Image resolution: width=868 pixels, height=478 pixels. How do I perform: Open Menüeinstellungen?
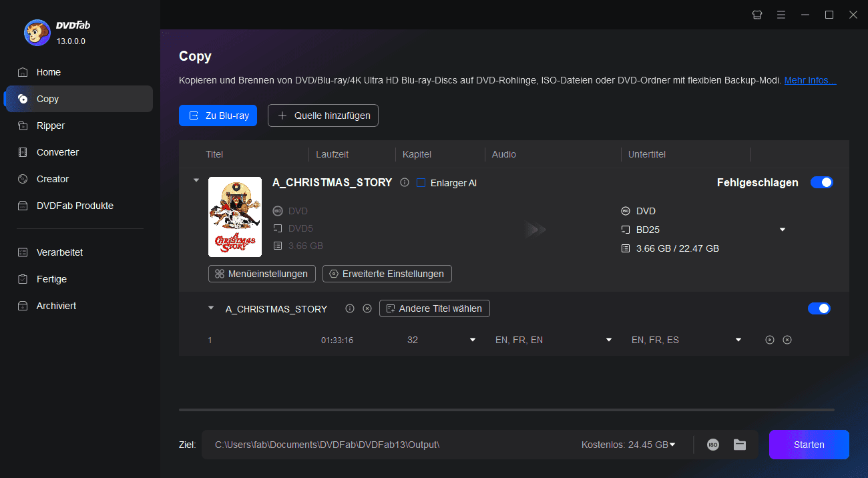(x=261, y=274)
